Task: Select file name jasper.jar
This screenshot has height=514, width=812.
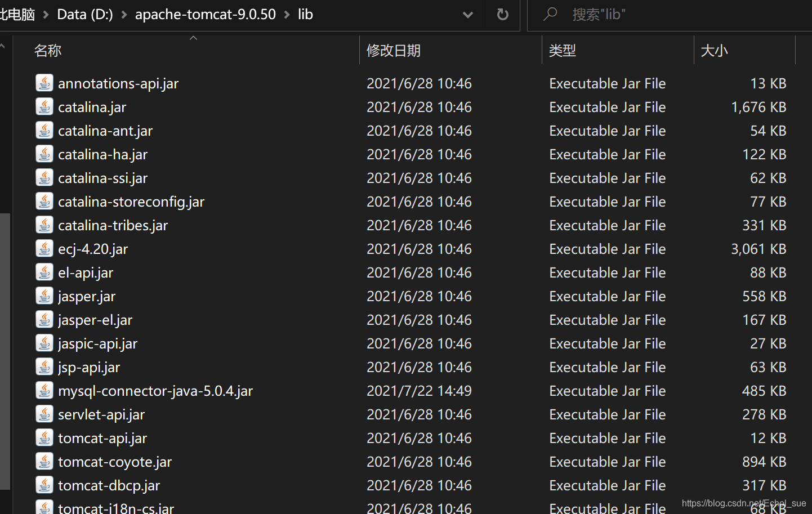Action: click(87, 296)
